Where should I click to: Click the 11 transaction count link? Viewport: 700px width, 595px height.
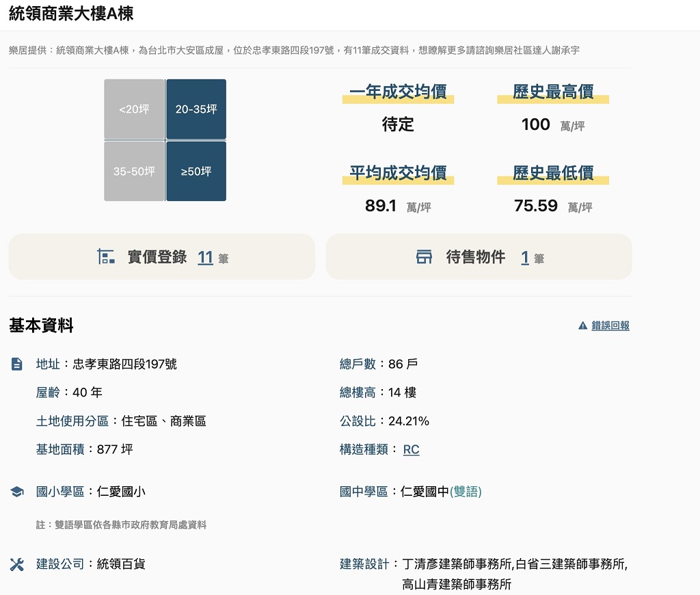205,257
